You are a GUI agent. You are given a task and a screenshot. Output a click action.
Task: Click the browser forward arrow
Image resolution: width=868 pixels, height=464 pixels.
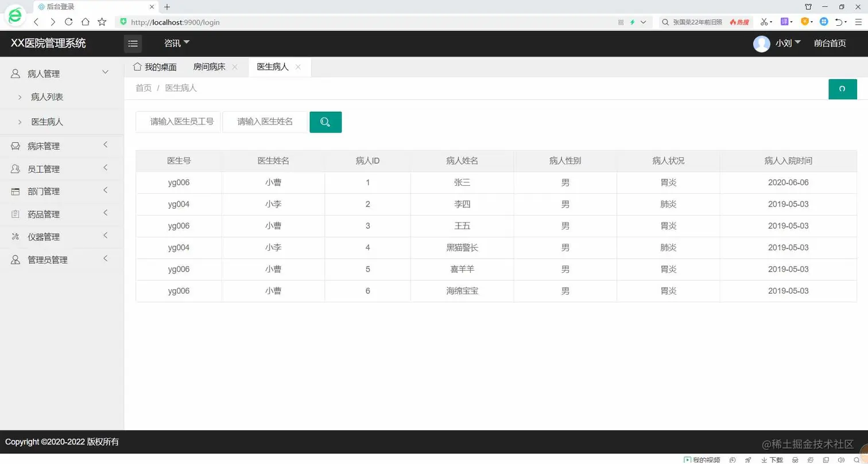pos(52,22)
